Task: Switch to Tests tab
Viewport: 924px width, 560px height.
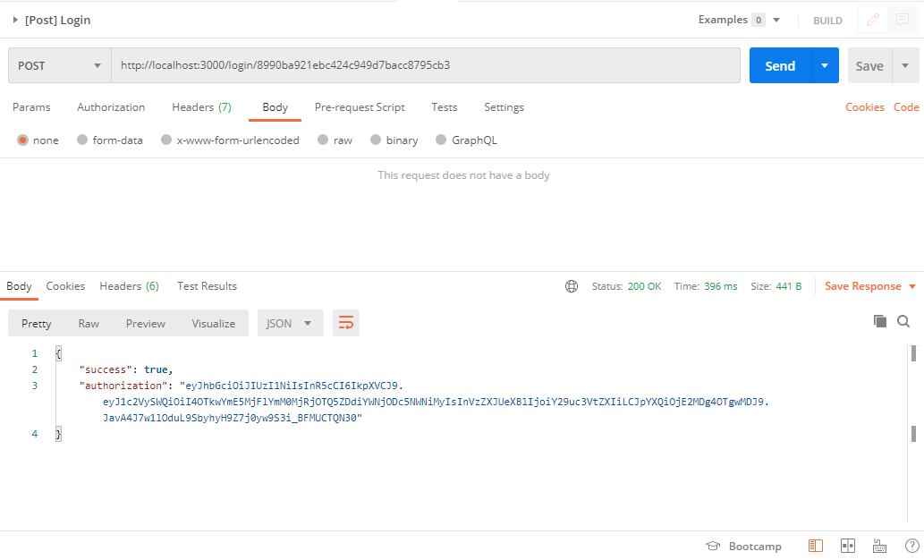Action: 445,107
